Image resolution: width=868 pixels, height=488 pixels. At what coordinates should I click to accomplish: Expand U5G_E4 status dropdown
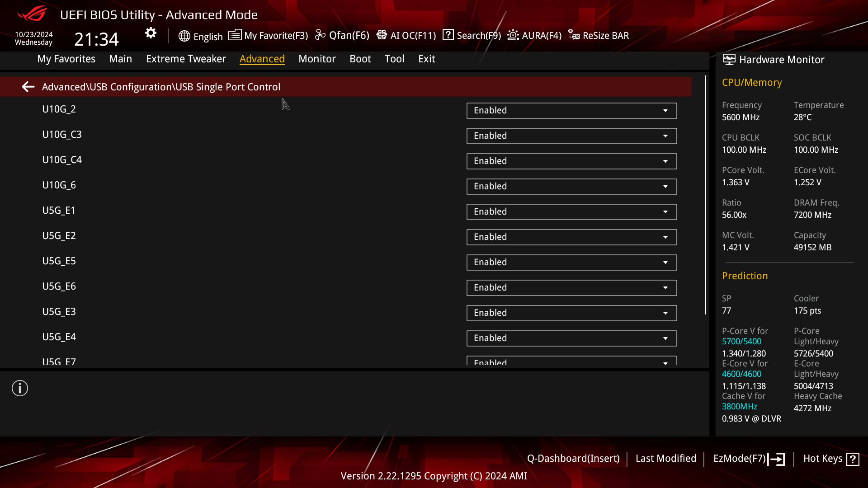click(x=665, y=338)
